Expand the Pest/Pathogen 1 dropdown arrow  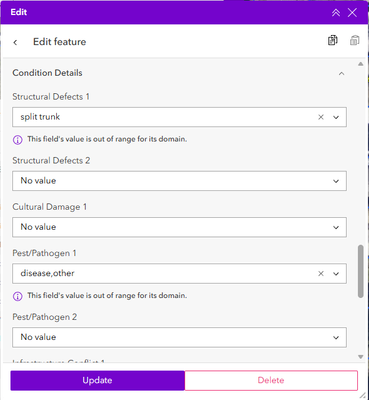(x=336, y=274)
